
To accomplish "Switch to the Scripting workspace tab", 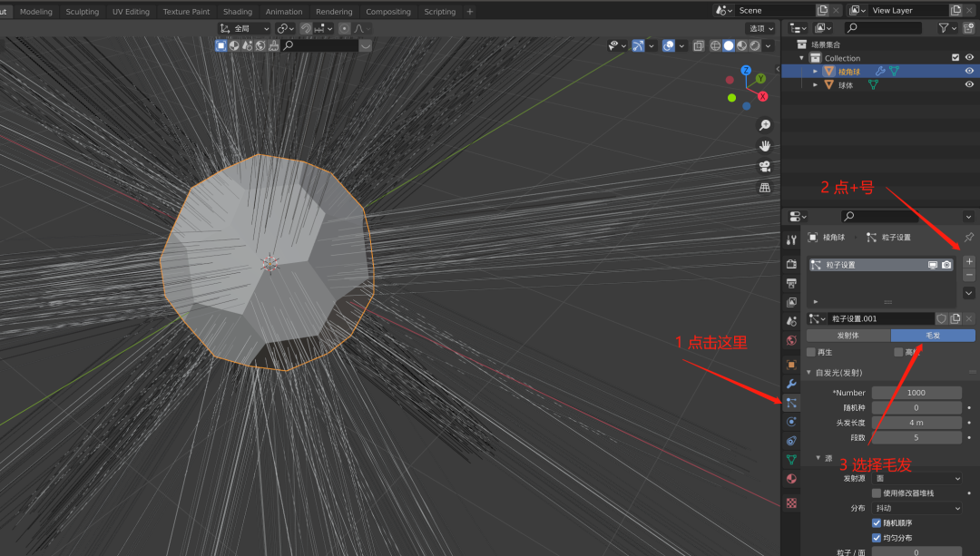I will click(440, 11).
